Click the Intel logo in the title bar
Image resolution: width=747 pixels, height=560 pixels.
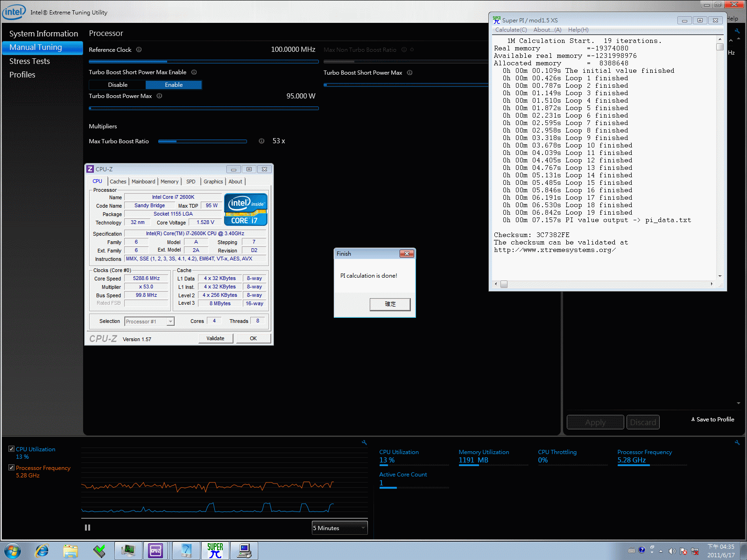[14, 12]
